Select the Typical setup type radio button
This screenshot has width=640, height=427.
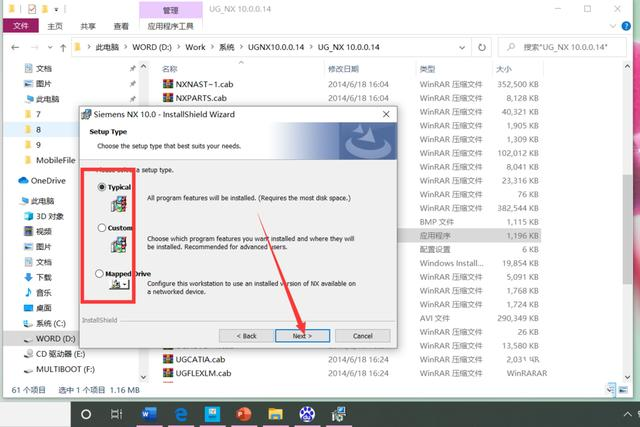102,187
